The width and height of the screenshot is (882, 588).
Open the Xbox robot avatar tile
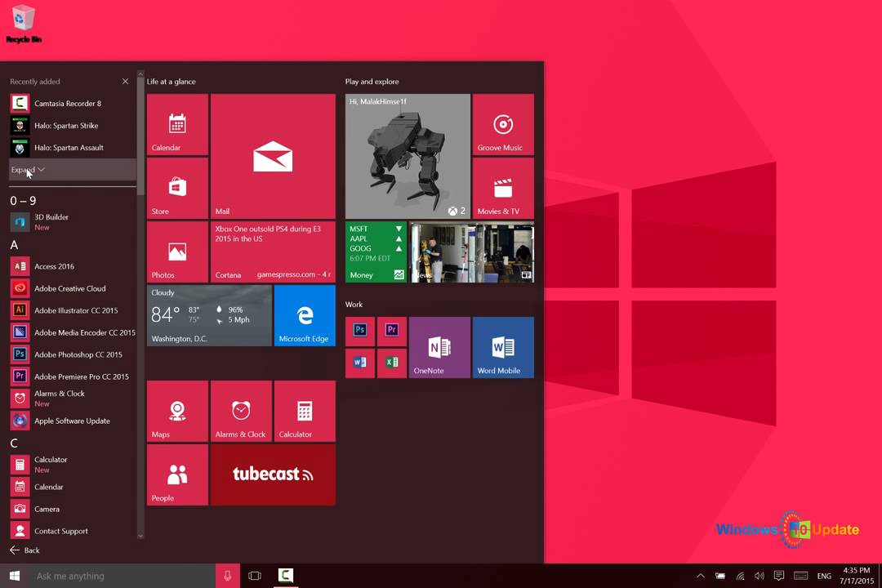[408, 156]
